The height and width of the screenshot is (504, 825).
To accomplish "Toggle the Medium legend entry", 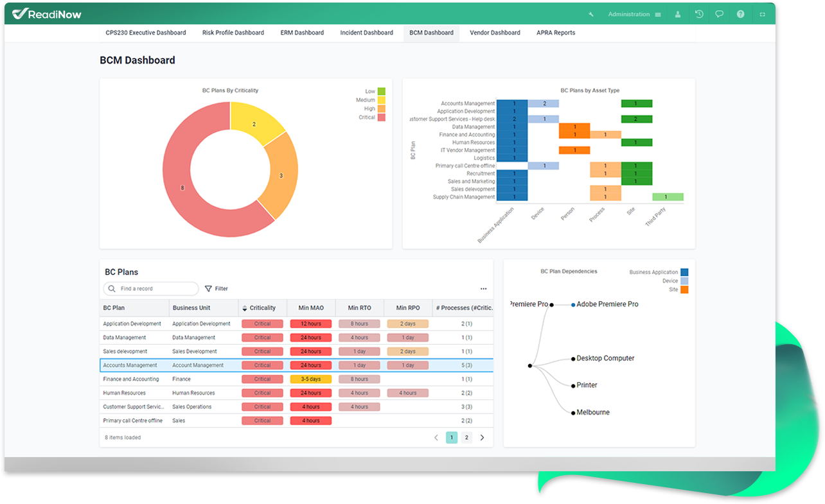I will click(x=381, y=100).
